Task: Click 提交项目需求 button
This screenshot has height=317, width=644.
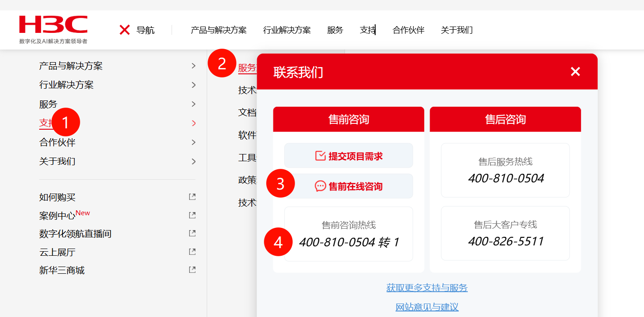Action: pos(349,156)
